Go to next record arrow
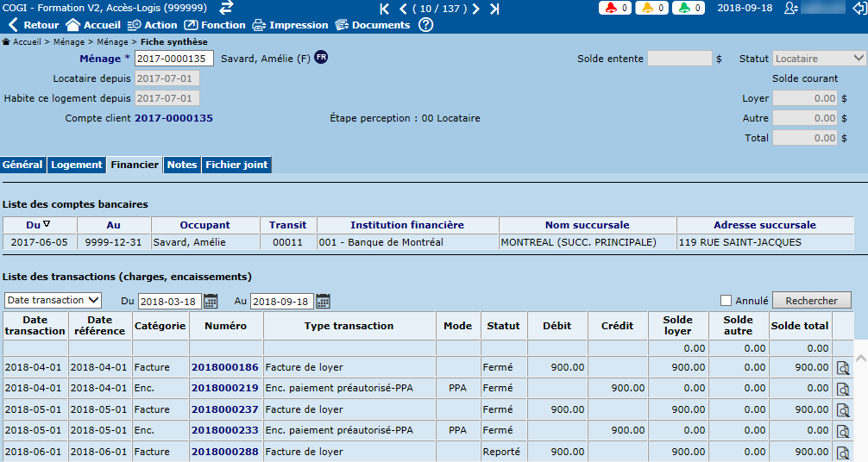This screenshot has width=868, height=462. pos(475,9)
